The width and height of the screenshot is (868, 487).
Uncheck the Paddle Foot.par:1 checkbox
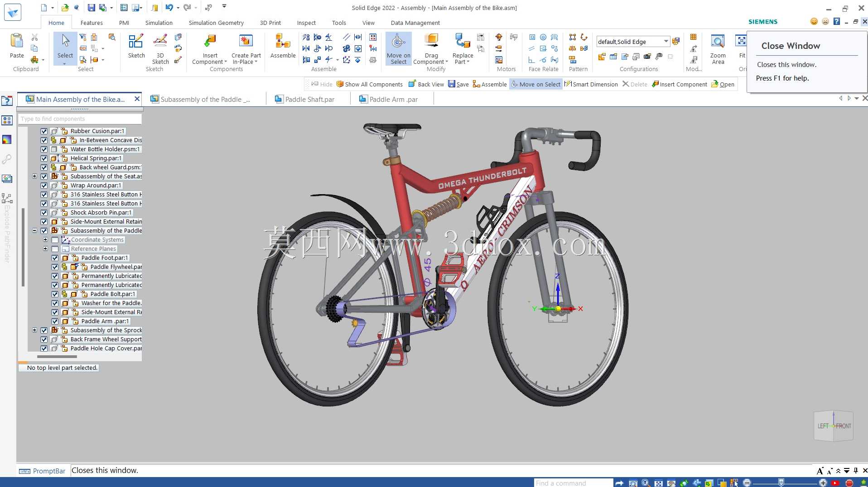(55, 258)
